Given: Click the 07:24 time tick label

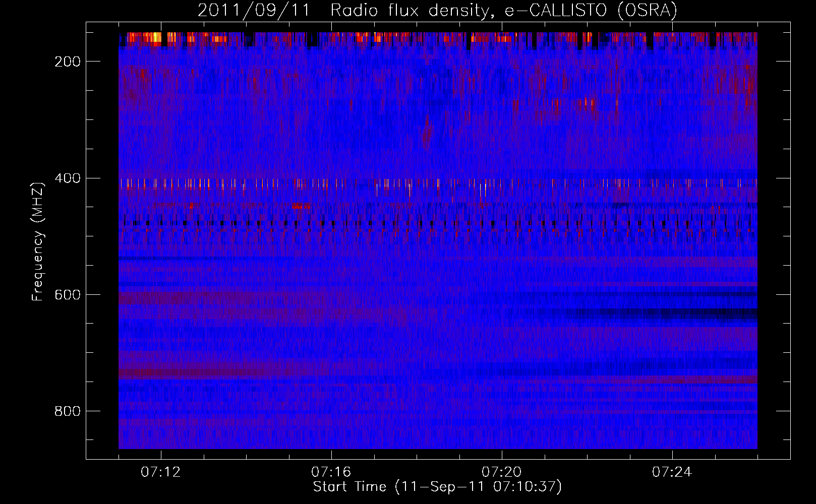Looking at the screenshot, I should (x=672, y=472).
